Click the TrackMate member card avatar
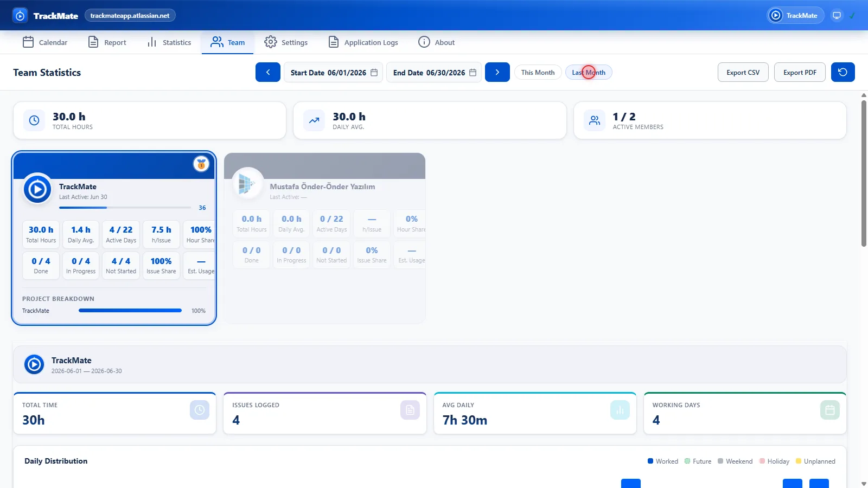The height and width of the screenshot is (488, 868). (x=37, y=189)
